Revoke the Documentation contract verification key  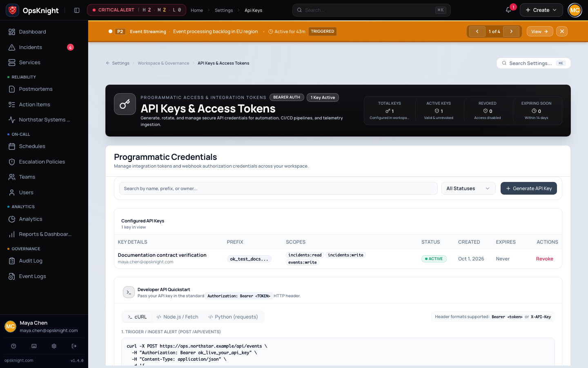point(545,259)
